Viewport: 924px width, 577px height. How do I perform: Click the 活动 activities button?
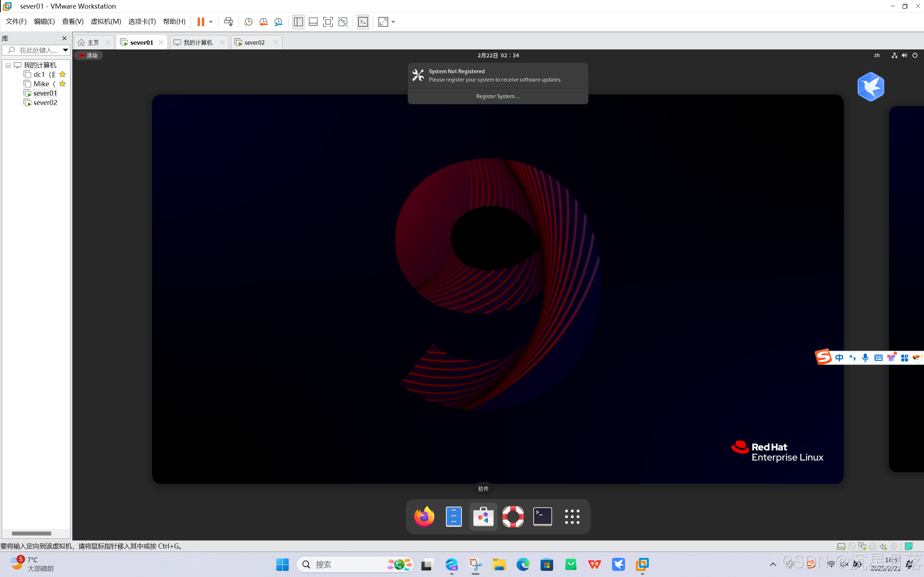[x=88, y=55]
